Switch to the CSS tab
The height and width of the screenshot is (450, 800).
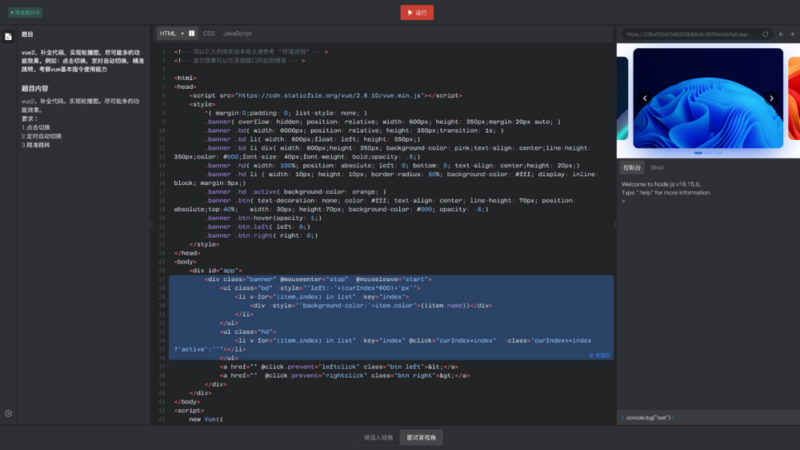[x=209, y=33]
